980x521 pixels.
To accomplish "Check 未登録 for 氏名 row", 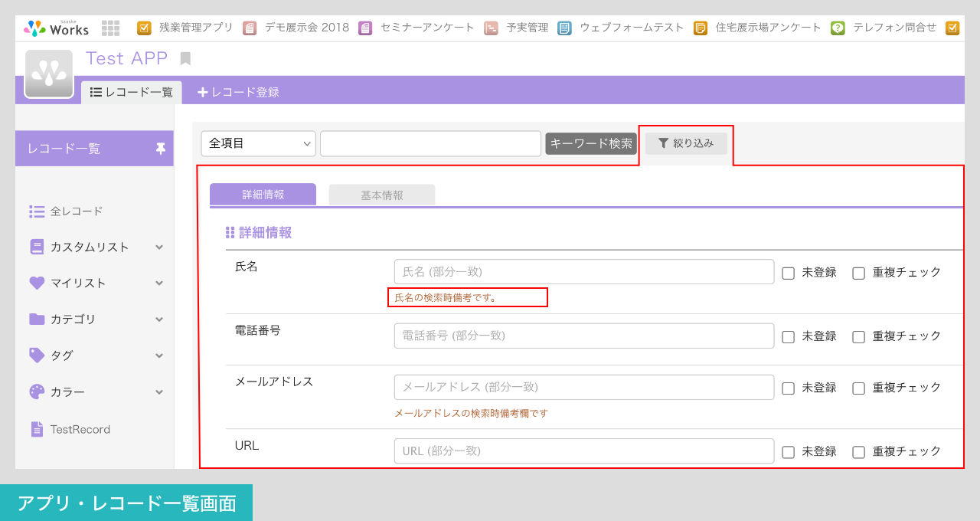I will coord(789,273).
